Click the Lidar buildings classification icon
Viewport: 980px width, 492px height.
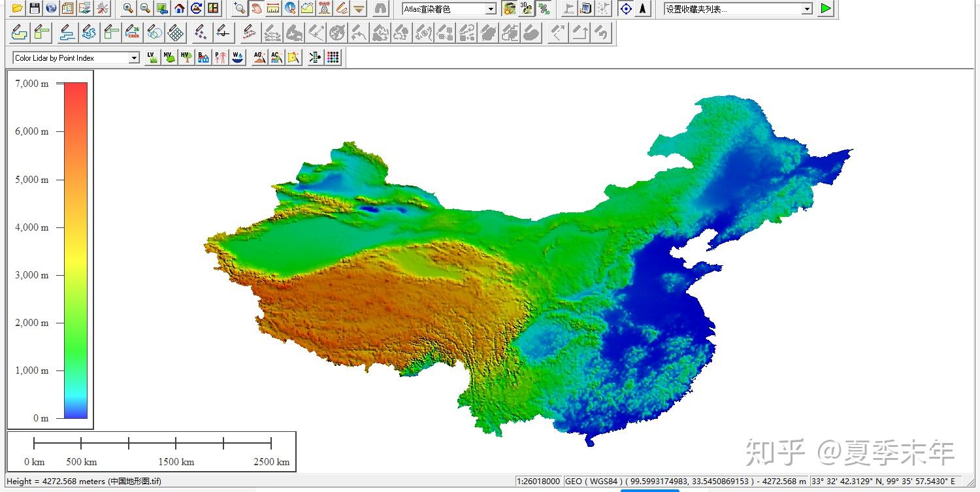click(x=203, y=57)
